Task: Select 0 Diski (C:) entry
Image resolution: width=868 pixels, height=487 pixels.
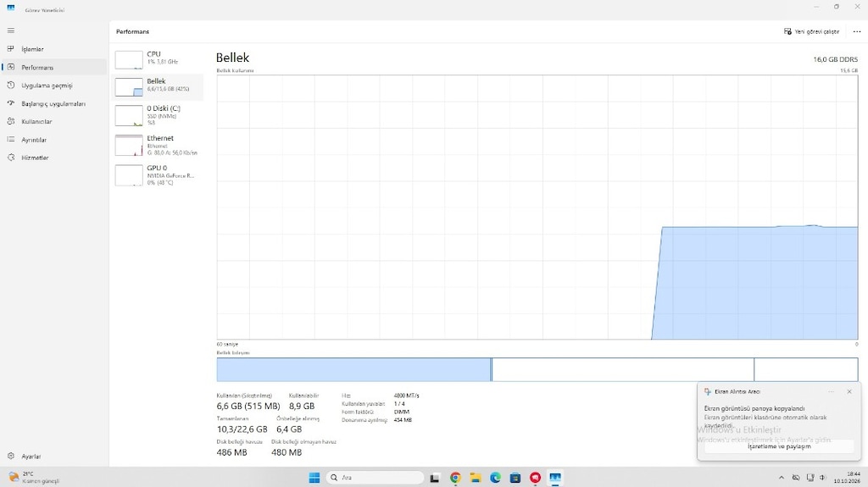Action: 157,116
